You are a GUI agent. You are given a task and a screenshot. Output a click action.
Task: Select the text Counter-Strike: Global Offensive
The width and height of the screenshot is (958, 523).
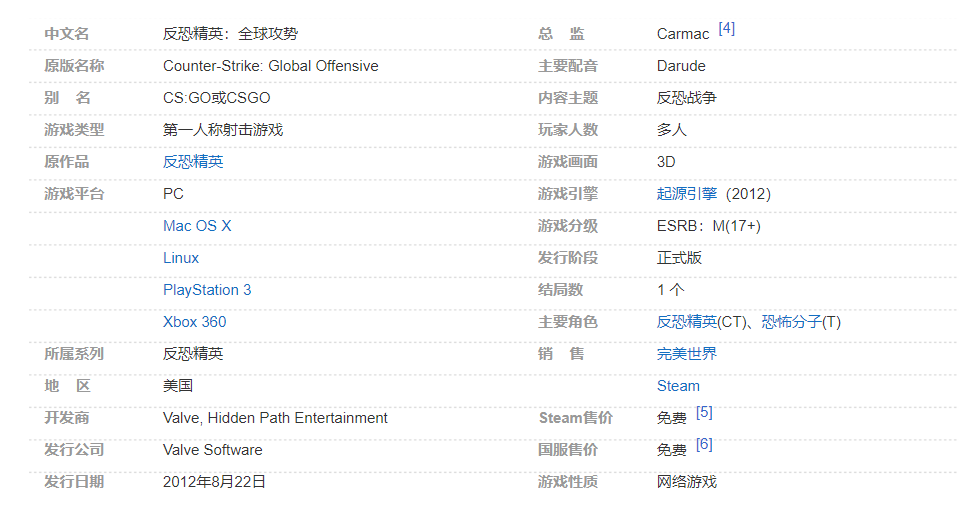pyautogui.click(x=271, y=66)
